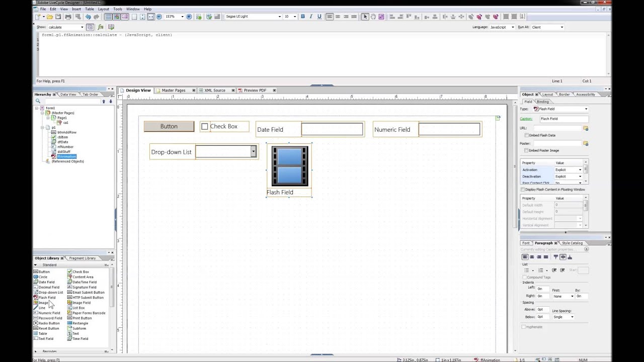
Task: Open the font size dropdown
Action: point(294,17)
